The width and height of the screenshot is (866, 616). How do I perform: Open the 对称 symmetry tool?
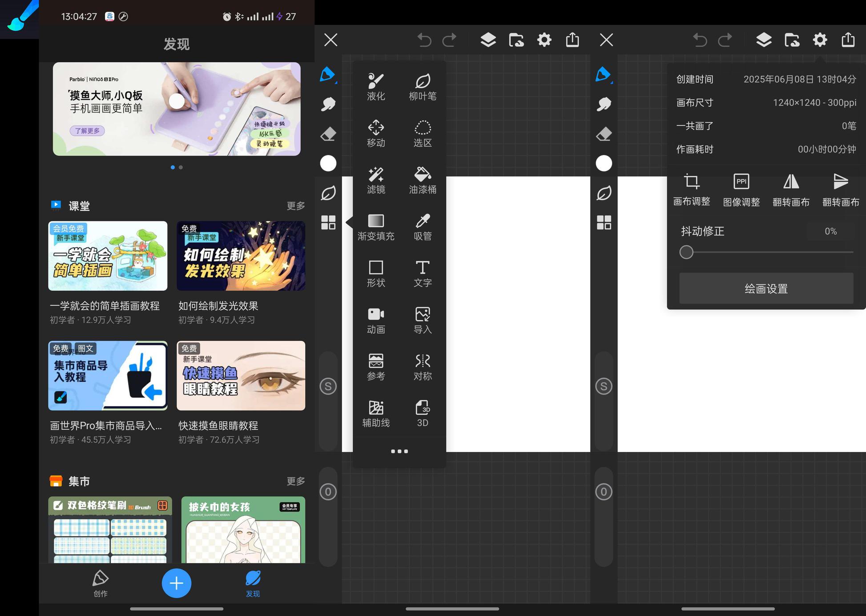(422, 367)
